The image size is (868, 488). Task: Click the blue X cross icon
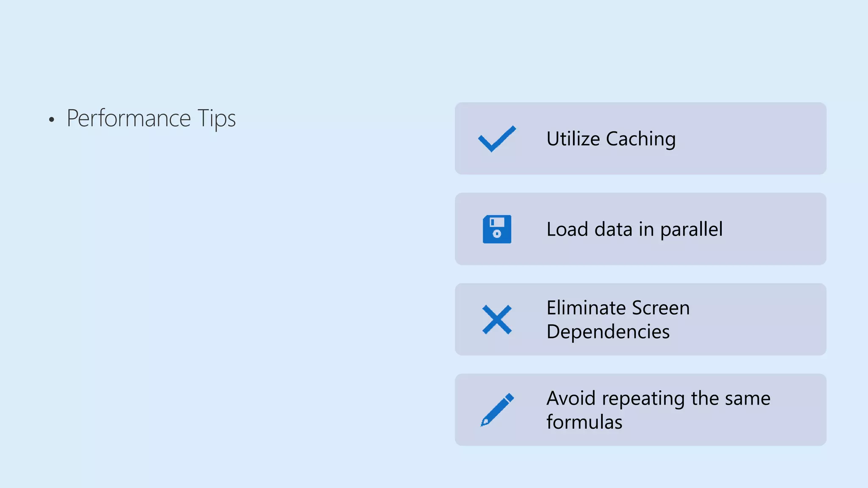click(x=497, y=319)
